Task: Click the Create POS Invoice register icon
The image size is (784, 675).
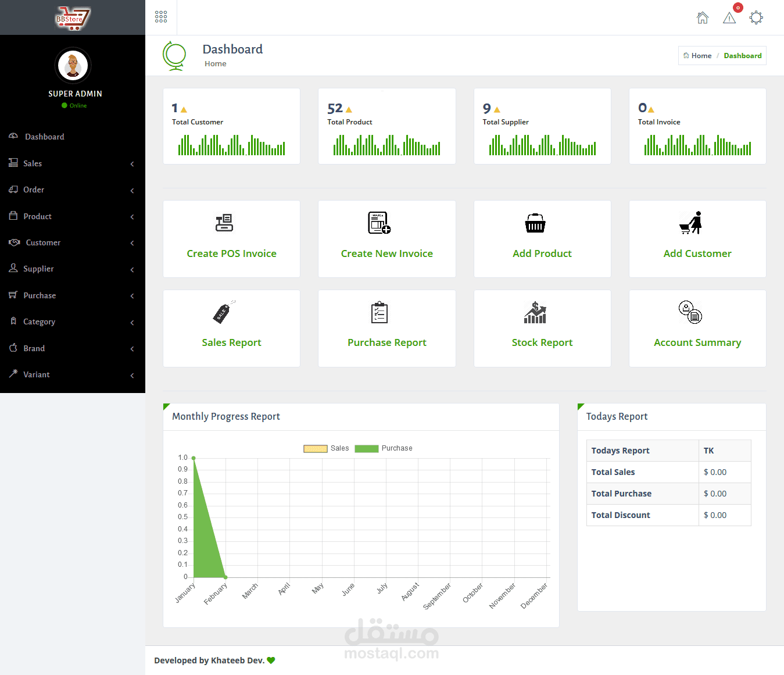Action: click(224, 223)
